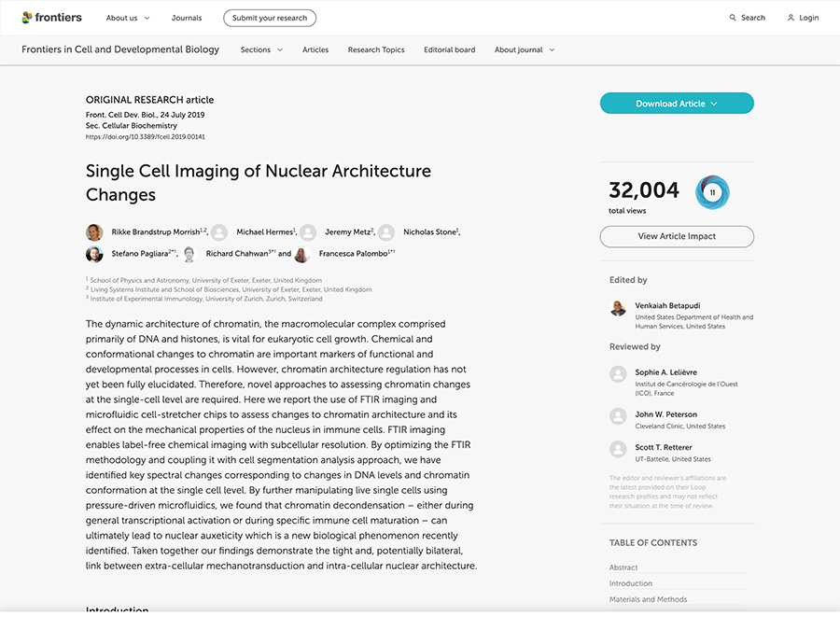
Task: Click Scott T. Retterer's avatar icon
Action: tap(618, 449)
